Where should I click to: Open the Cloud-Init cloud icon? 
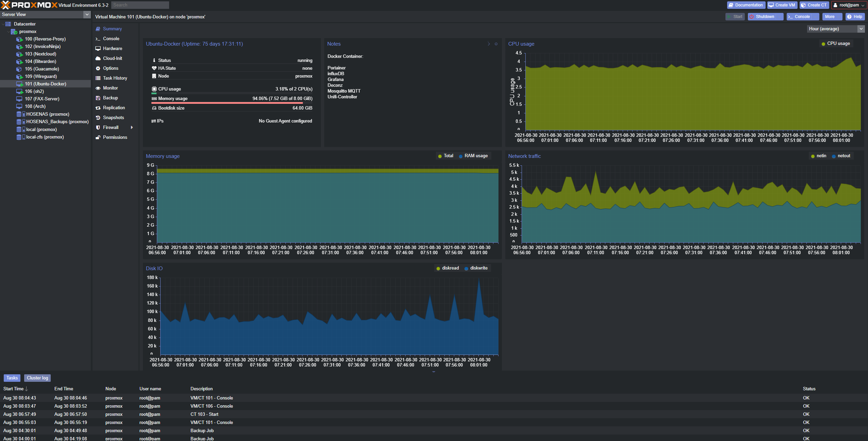coord(98,59)
